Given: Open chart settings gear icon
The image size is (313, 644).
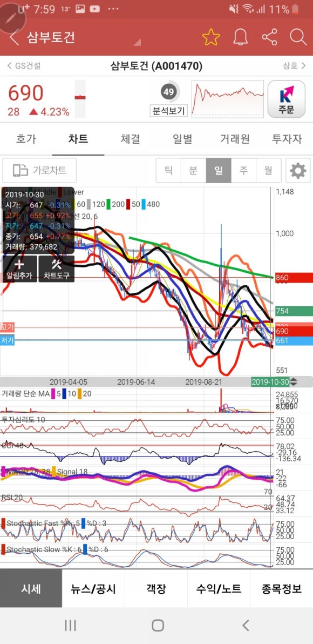Looking at the screenshot, I should pos(298,170).
